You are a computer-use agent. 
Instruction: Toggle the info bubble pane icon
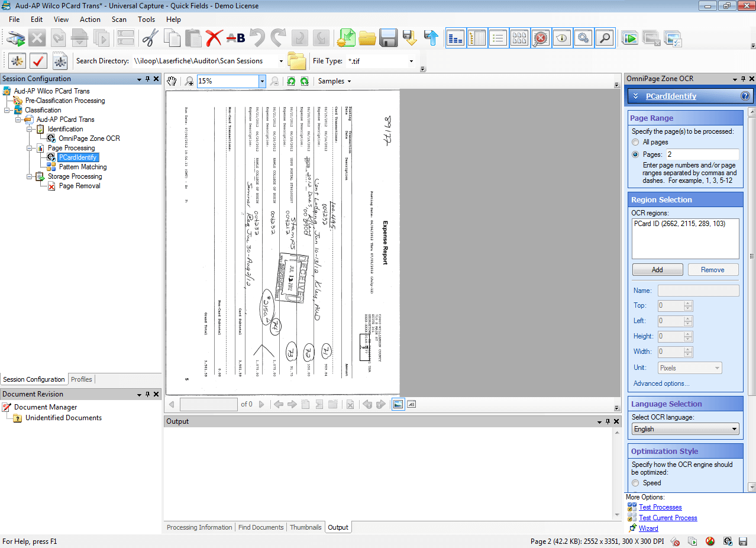point(562,38)
